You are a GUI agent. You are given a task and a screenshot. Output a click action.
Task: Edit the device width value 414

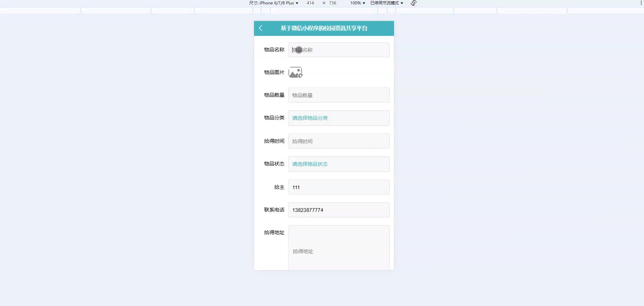pyautogui.click(x=310, y=3)
